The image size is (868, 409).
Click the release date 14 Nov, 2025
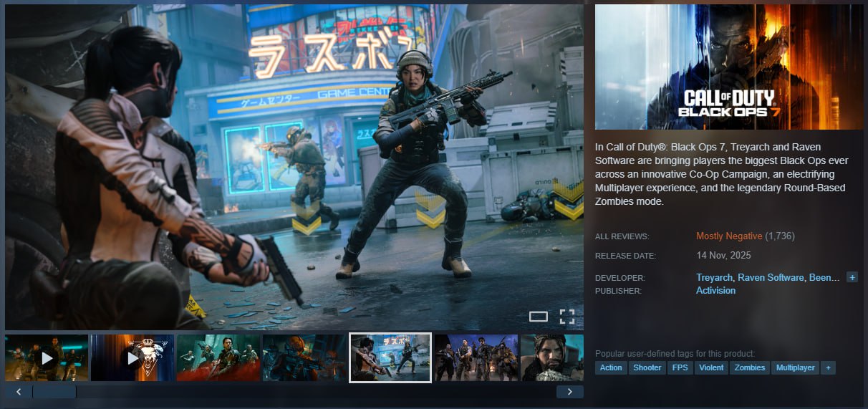(x=723, y=255)
